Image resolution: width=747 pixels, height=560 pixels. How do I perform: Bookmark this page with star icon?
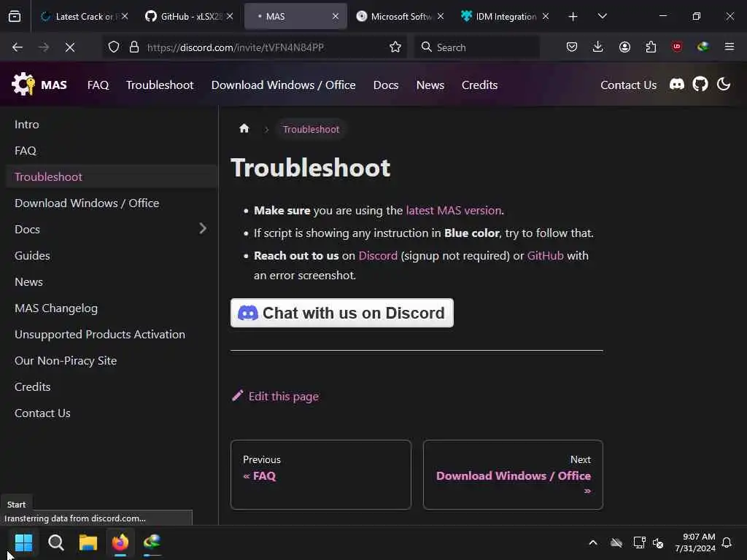point(395,47)
